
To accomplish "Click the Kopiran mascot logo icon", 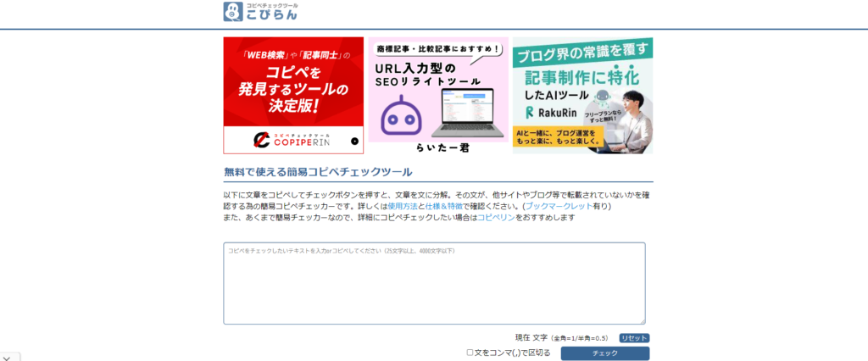I will tap(234, 13).
